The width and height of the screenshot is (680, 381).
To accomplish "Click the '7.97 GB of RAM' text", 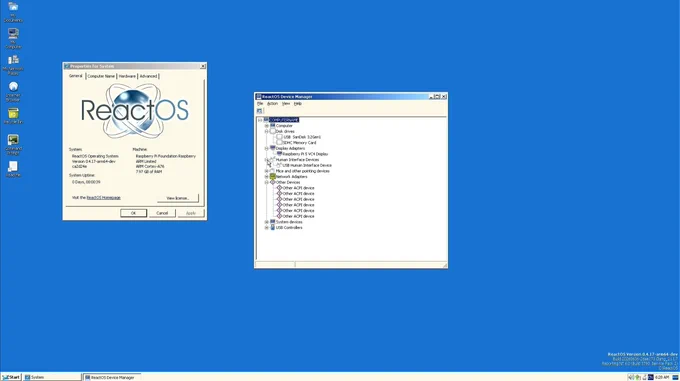I will pos(149,172).
